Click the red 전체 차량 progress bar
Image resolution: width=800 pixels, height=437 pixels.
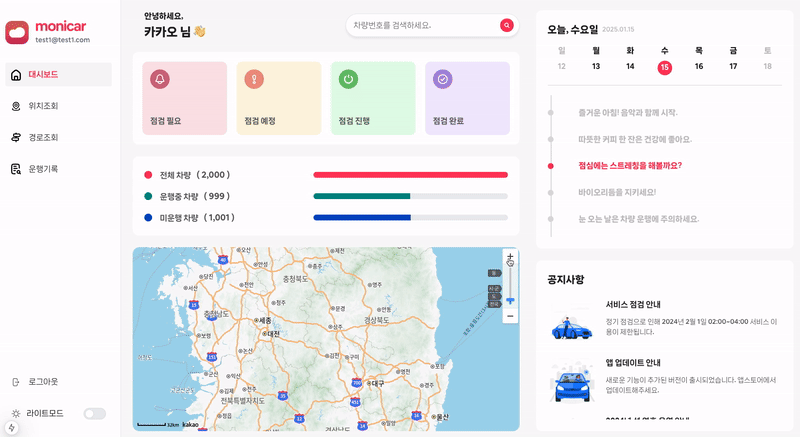click(x=411, y=175)
